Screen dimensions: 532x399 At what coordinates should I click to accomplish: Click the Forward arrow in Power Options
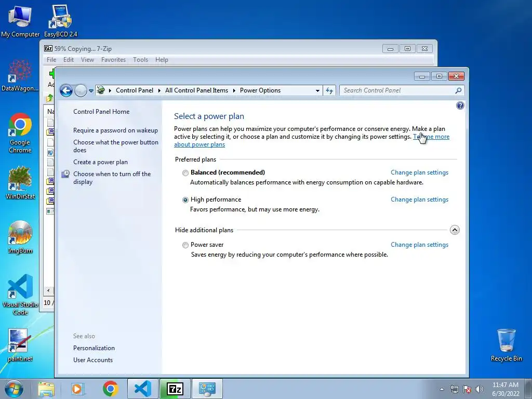[x=81, y=90]
